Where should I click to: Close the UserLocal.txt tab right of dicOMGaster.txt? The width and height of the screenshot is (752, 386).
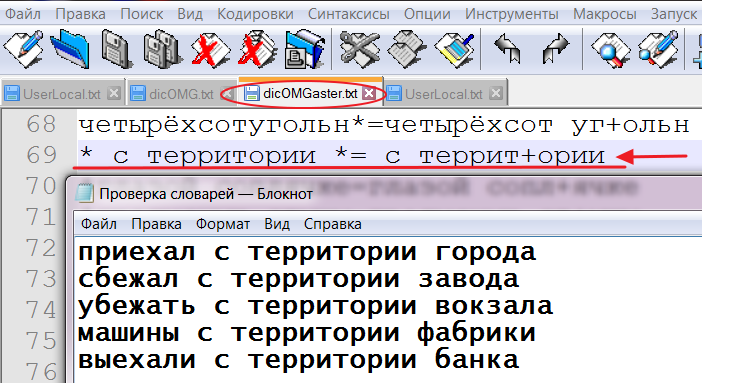click(x=496, y=93)
